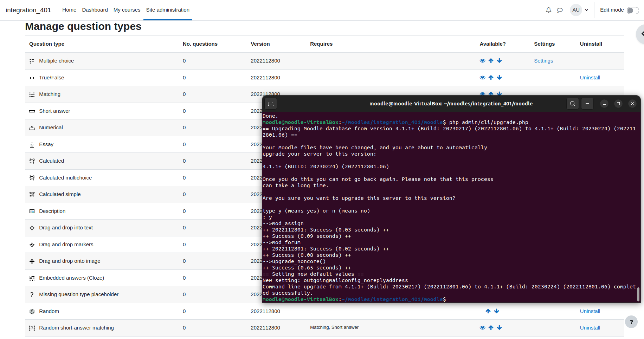Image resolution: width=644 pixels, height=339 pixels.
Task: Open the messaging speech bubble icon
Action: pyautogui.click(x=560, y=10)
